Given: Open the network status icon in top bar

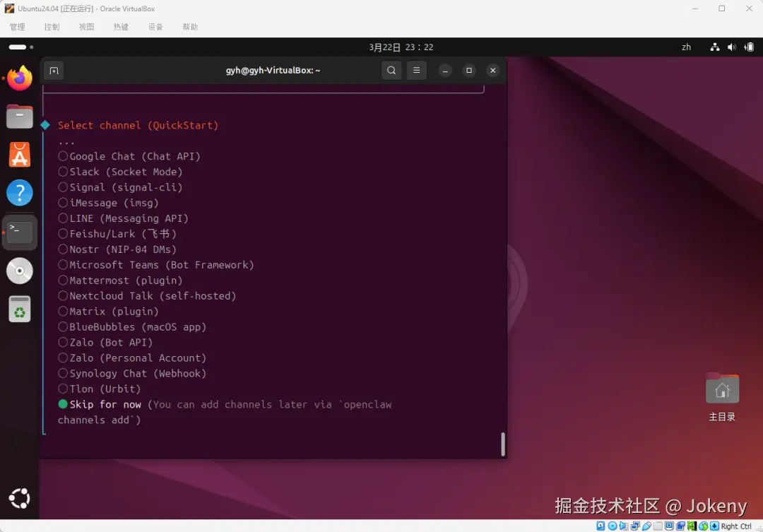Looking at the screenshot, I should coord(715,47).
